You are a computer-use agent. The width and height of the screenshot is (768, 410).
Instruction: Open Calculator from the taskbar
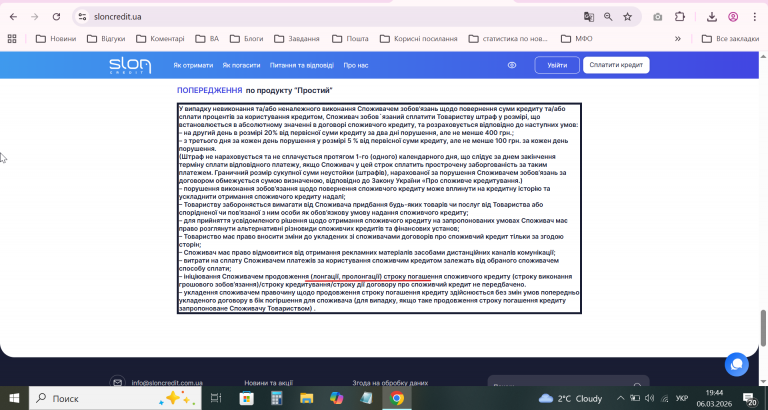[x=277, y=398]
